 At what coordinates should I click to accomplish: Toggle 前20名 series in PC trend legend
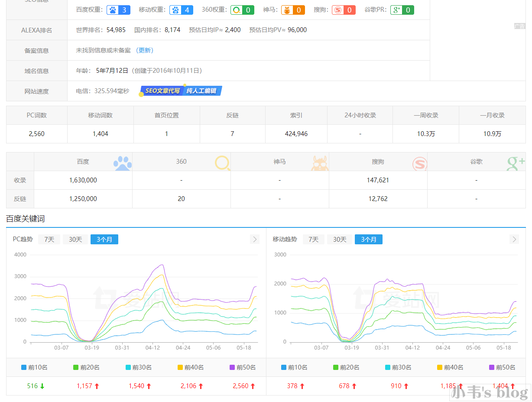[86, 367]
